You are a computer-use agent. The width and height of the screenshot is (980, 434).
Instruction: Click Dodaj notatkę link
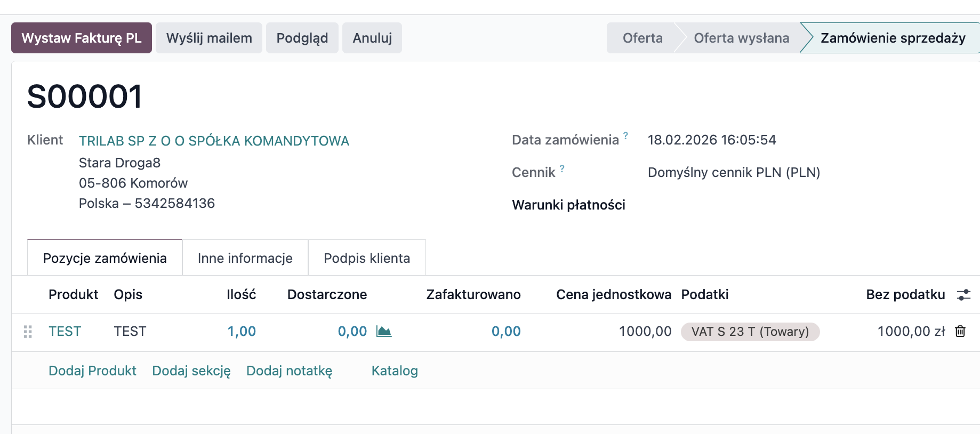coord(289,371)
